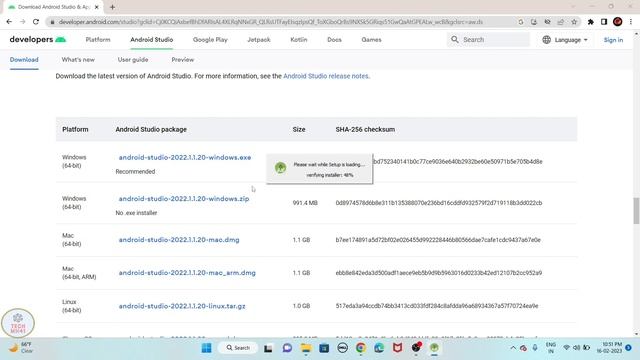640x360 pixels.
Task: Open the Google Play nav item
Action: (x=210, y=40)
